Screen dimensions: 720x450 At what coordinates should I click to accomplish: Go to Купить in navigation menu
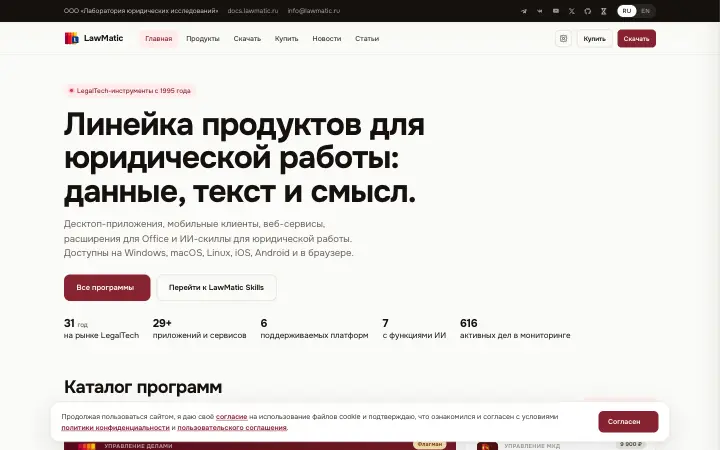pos(287,39)
